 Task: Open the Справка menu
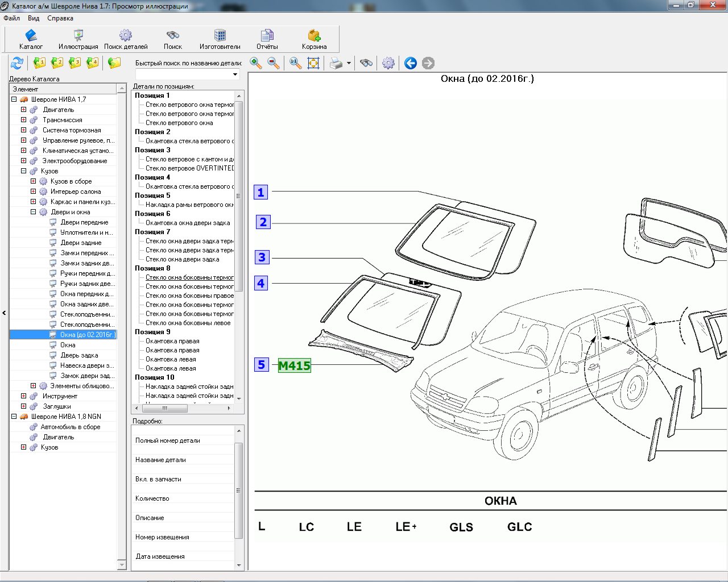[60, 18]
